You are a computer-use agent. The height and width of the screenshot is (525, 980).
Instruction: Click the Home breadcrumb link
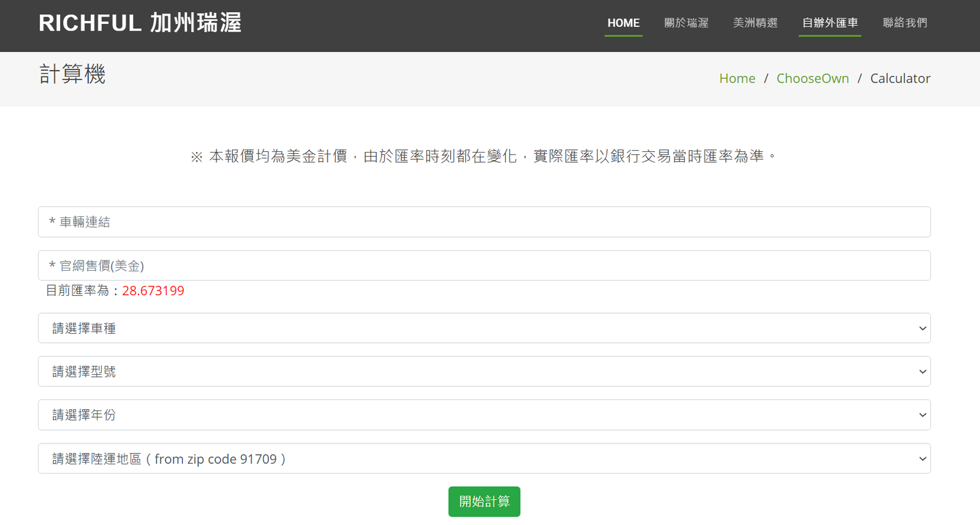point(737,78)
